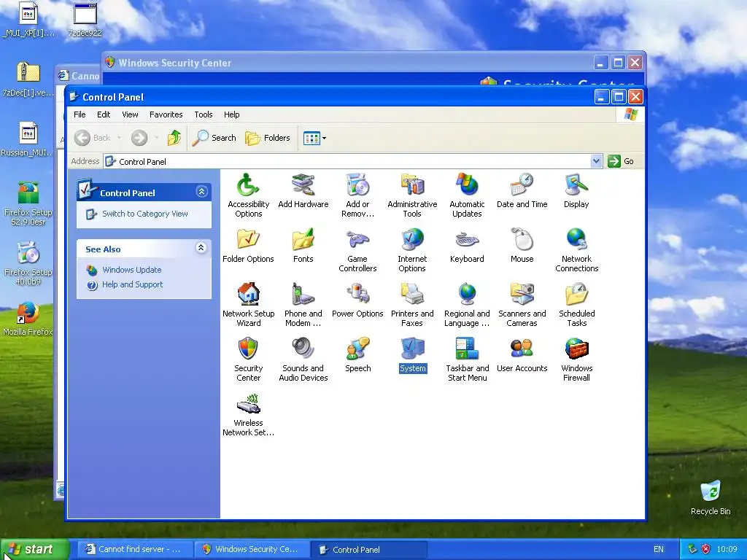Click the tray clock showing 10:09
The image size is (747, 560).
click(727, 549)
